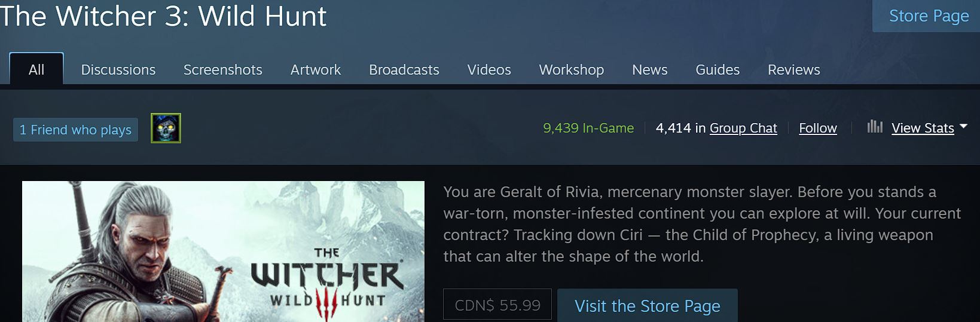Image resolution: width=980 pixels, height=322 pixels.
Task: Switch to the Reviews tab
Action: (x=794, y=70)
